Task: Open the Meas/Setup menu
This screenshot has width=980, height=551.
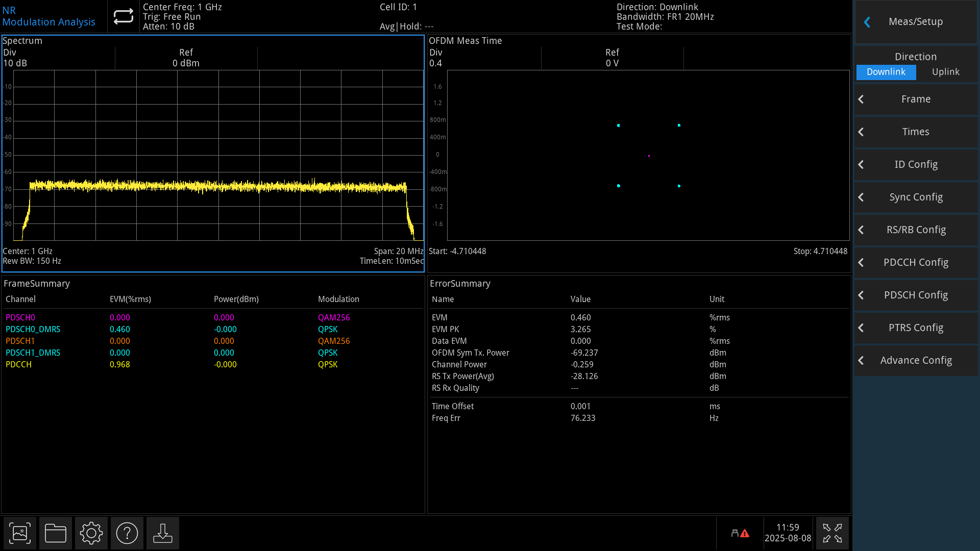Action: (916, 22)
